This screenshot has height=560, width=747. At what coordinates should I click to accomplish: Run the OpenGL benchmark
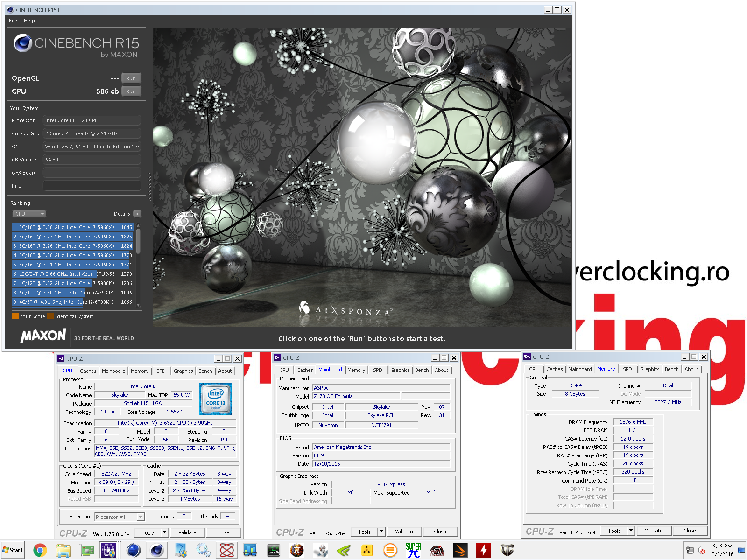tap(131, 78)
